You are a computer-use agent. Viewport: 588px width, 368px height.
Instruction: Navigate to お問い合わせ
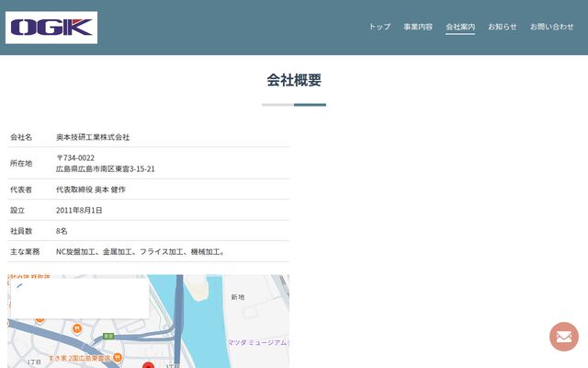pyautogui.click(x=551, y=27)
